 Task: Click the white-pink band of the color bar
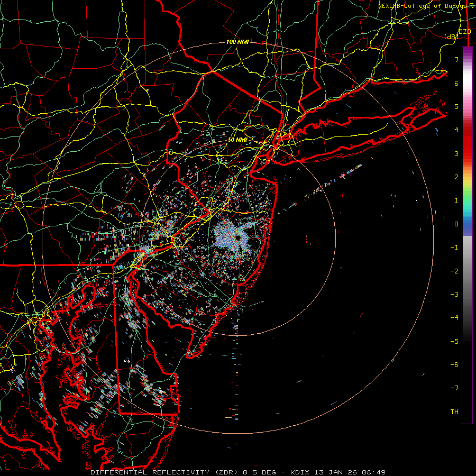click(x=467, y=84)
